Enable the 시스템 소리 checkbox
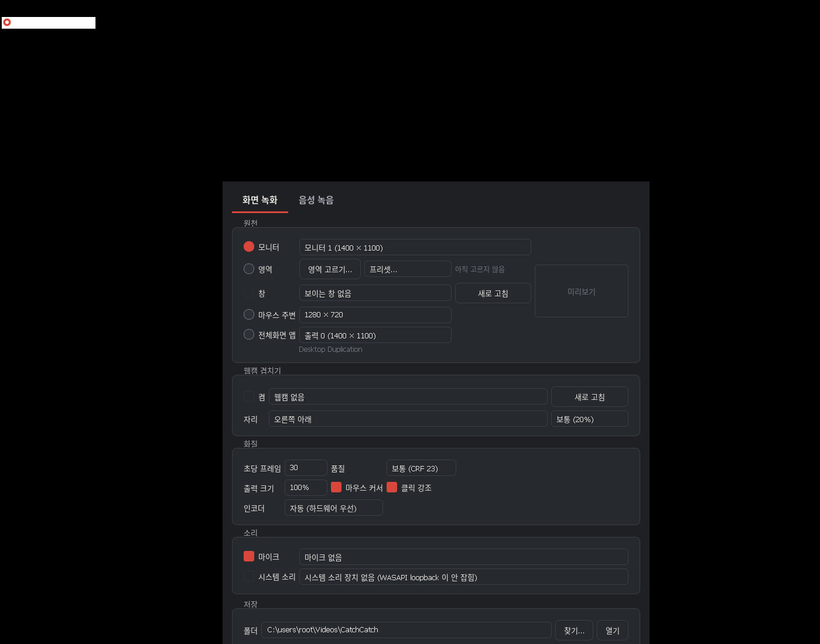 point(249,576)
